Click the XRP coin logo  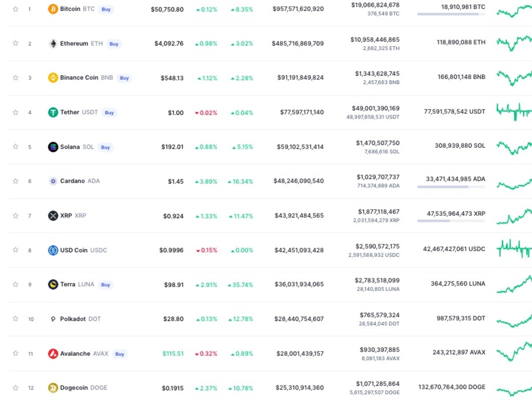(53, 216)
